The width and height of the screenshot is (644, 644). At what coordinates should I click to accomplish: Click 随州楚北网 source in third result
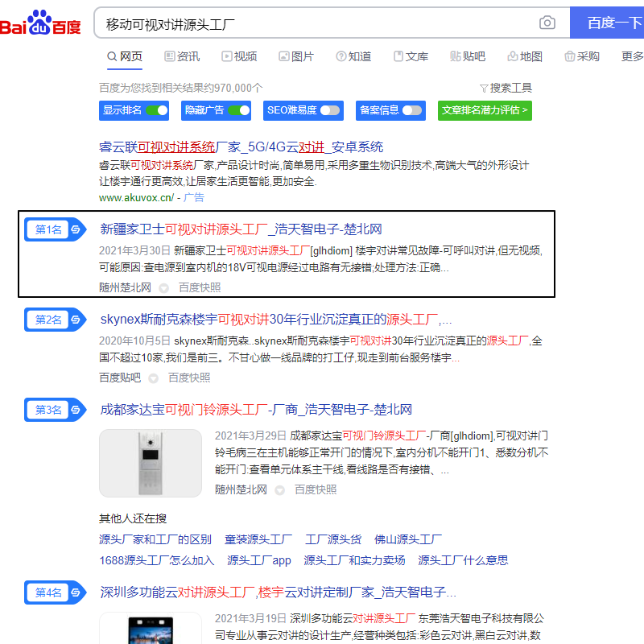pyautogui.click(x=241, y=489)
